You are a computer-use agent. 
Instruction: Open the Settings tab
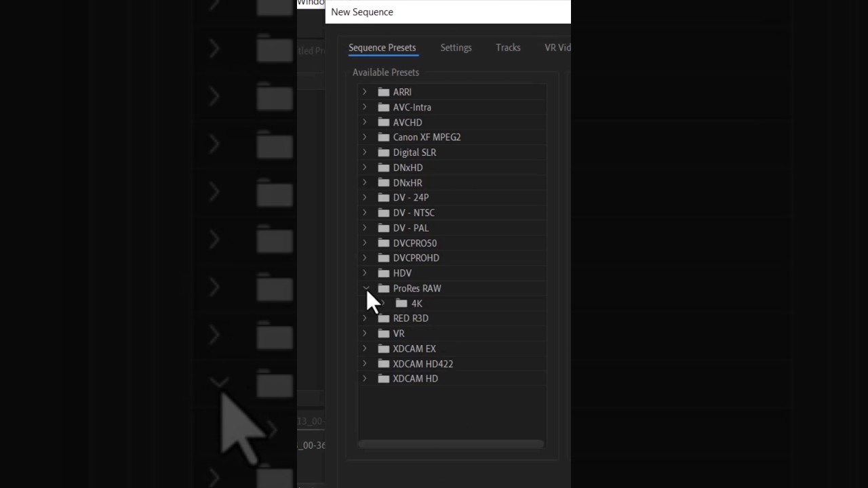pos(456,47)
